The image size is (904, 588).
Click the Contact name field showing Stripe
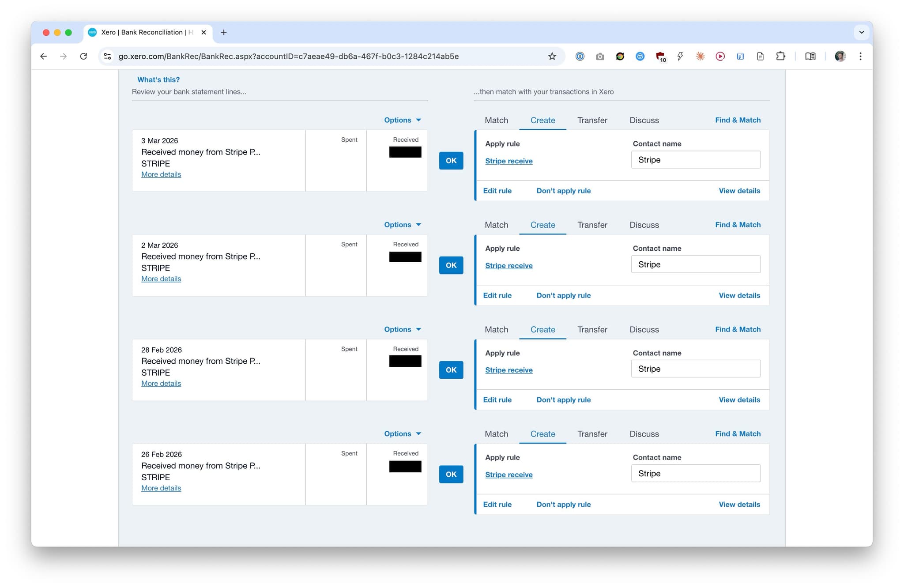696,159
